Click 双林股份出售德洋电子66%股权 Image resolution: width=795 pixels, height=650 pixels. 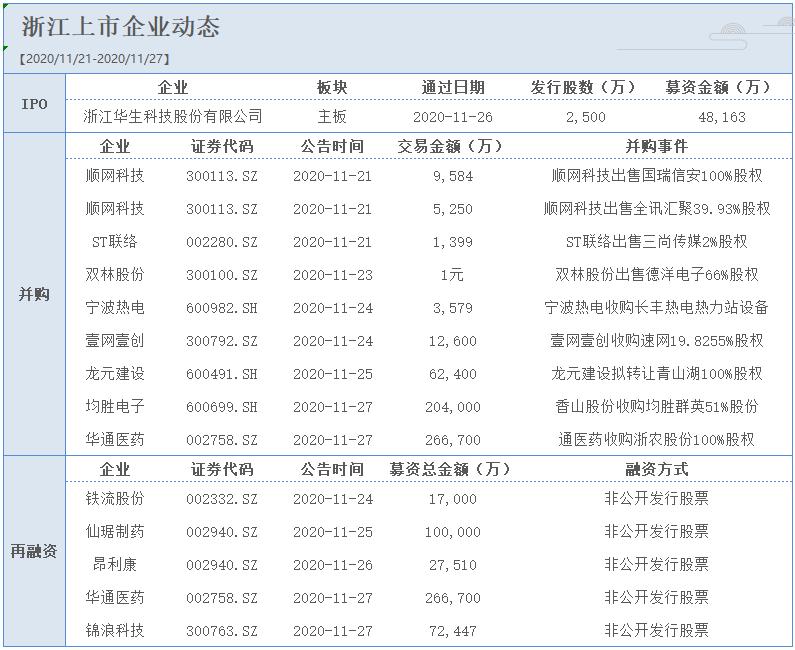tap(657, 274)
